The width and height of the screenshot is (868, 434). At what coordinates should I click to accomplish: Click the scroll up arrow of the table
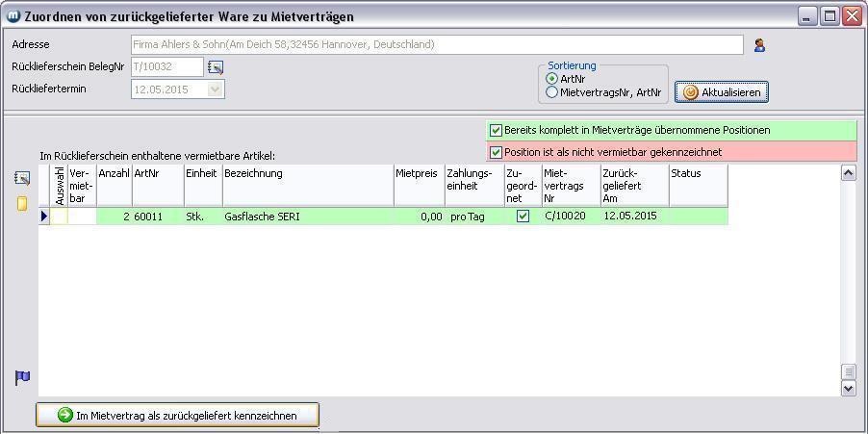pyautogui.click(x=848, y=173)
